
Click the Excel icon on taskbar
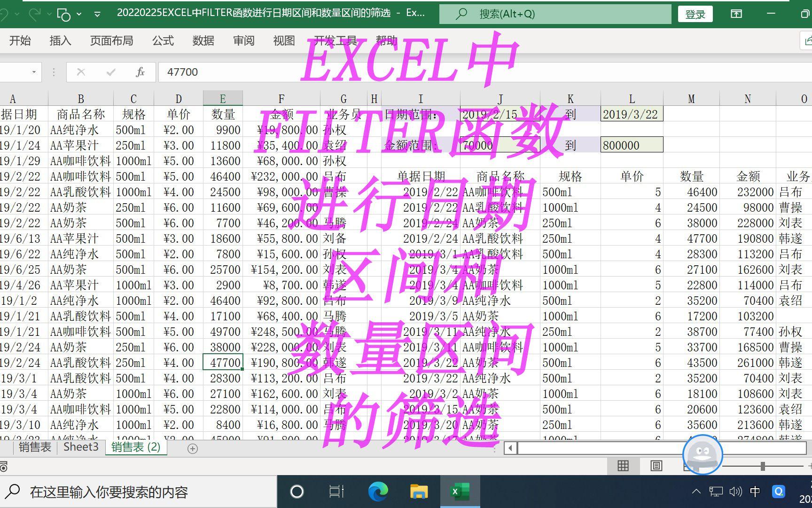(x=460, y=492)
